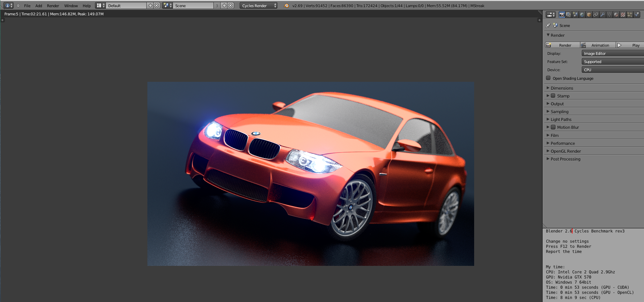Open the Device dropdown showing CPU
The image size is (644, 302).
[x=613, y=70]
